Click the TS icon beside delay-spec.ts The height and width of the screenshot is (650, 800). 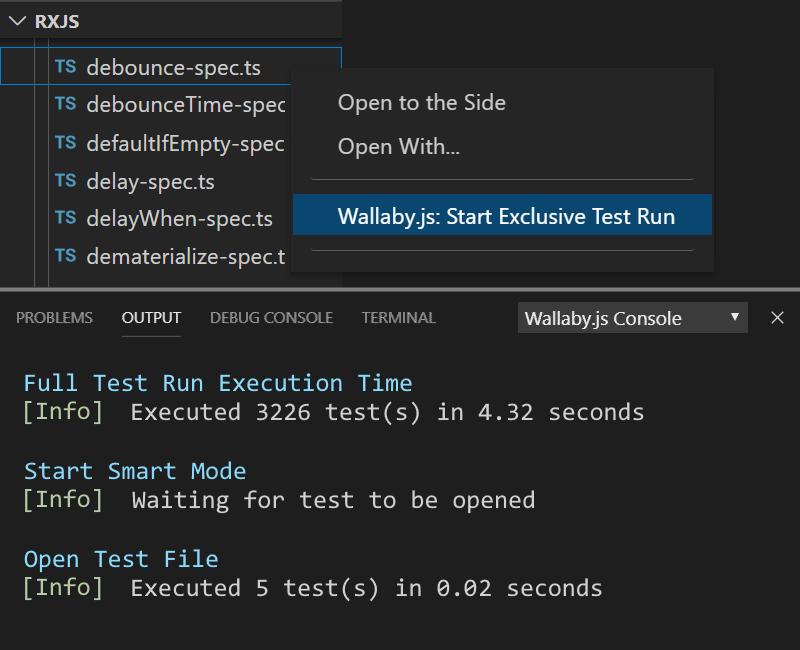tap(65, 181)
